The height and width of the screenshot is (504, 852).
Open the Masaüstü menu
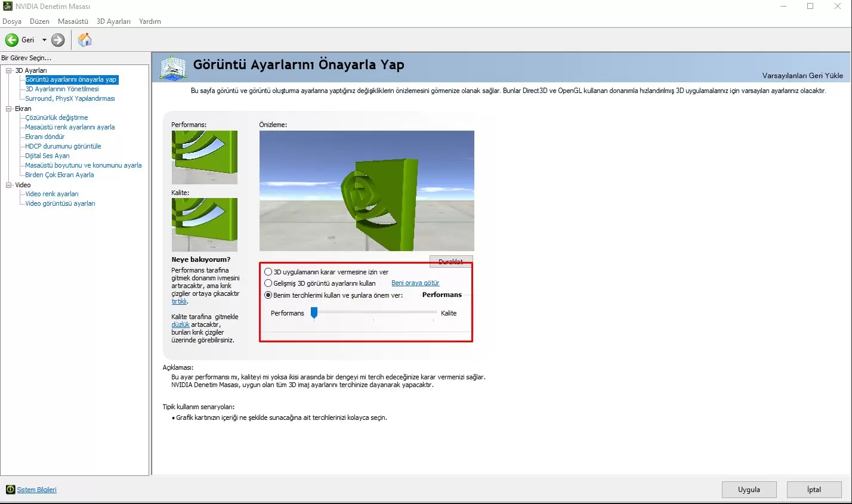click(x=73, y=21)
